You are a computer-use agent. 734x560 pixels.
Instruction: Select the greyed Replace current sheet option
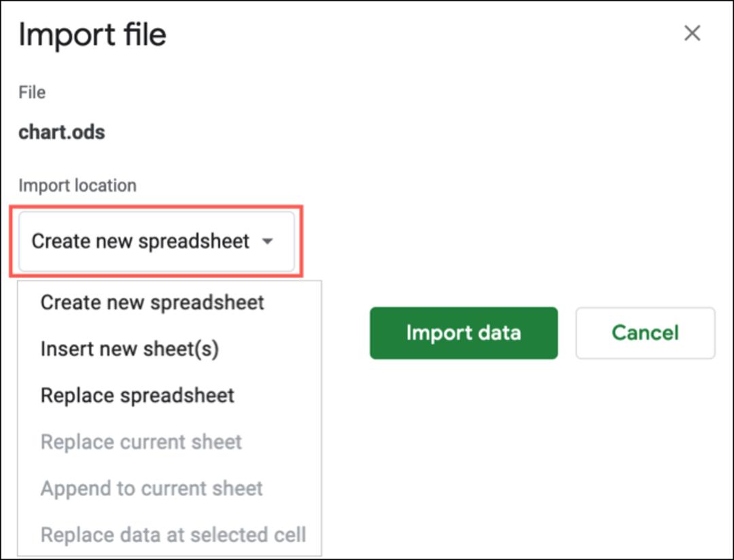tap(141, 442)
